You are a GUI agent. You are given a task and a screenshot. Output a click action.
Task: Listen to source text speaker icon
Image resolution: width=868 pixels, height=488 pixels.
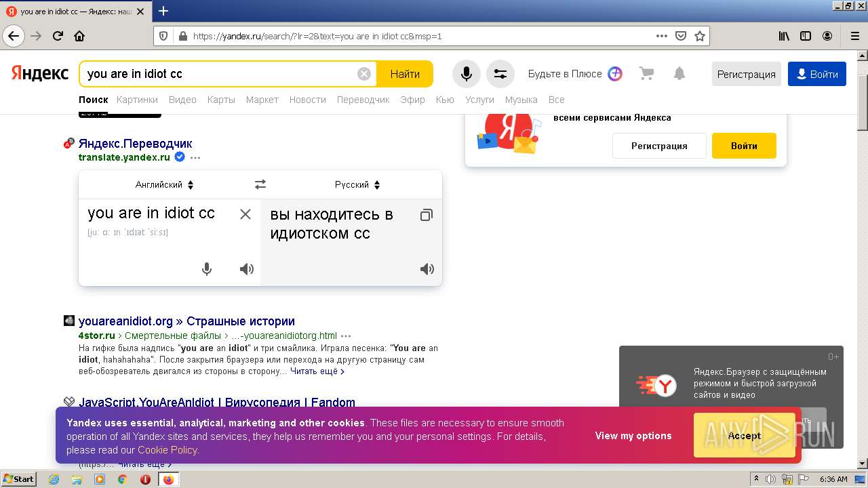(247, 269)
